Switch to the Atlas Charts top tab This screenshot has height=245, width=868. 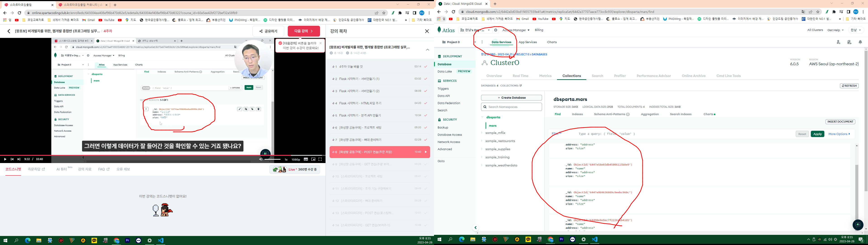point(552,42)
